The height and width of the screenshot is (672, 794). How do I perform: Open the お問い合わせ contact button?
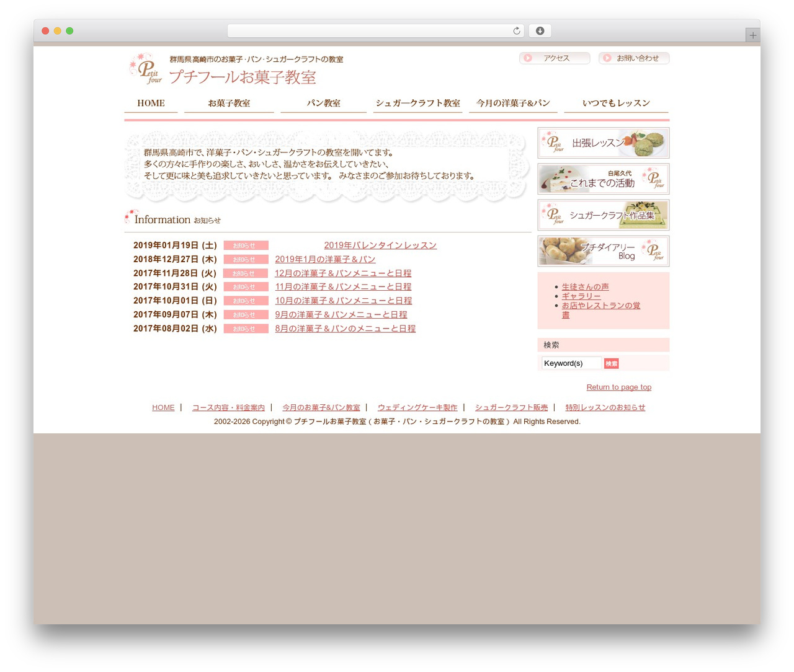point(634,58)
